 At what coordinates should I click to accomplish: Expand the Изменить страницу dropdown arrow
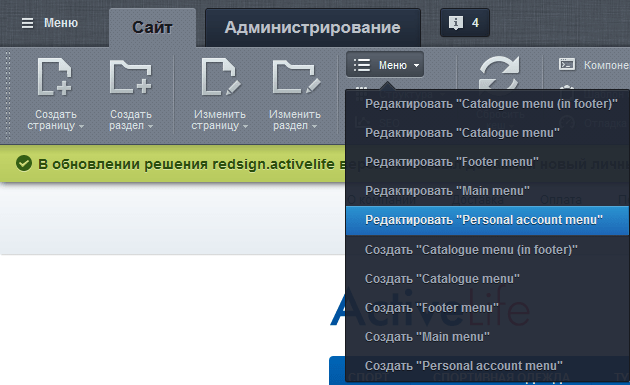click(x=245, y=126)
